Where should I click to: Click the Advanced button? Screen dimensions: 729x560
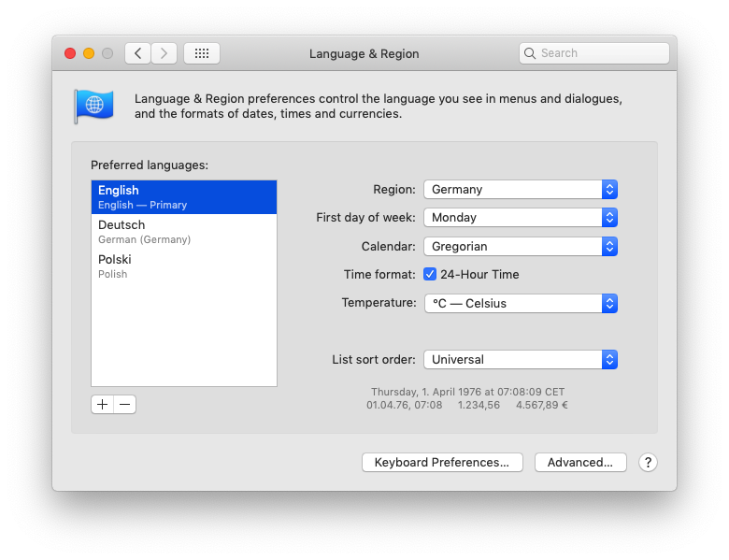[579, 462]
